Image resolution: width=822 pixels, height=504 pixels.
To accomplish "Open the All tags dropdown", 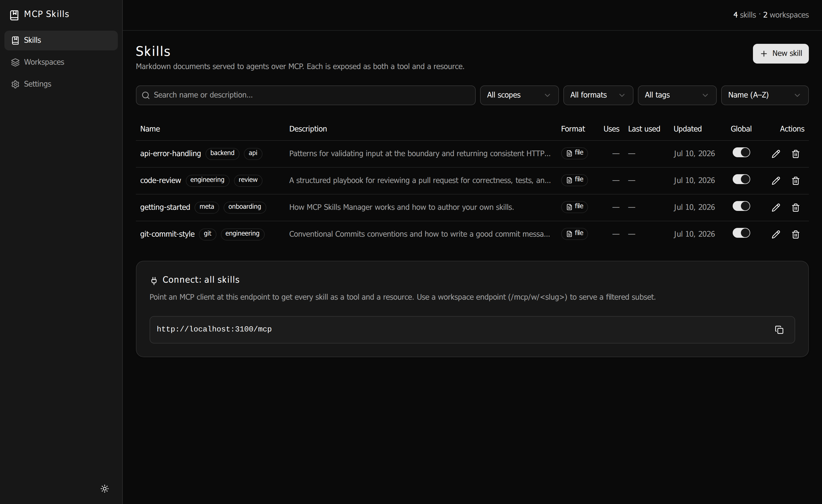I will [677, 95].
